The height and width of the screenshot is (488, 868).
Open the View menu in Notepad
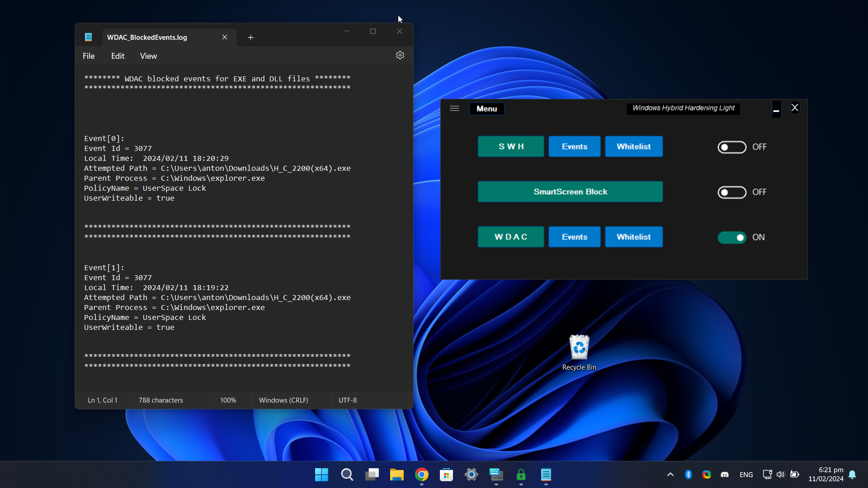pyautogui.click(x=148, y=56)
